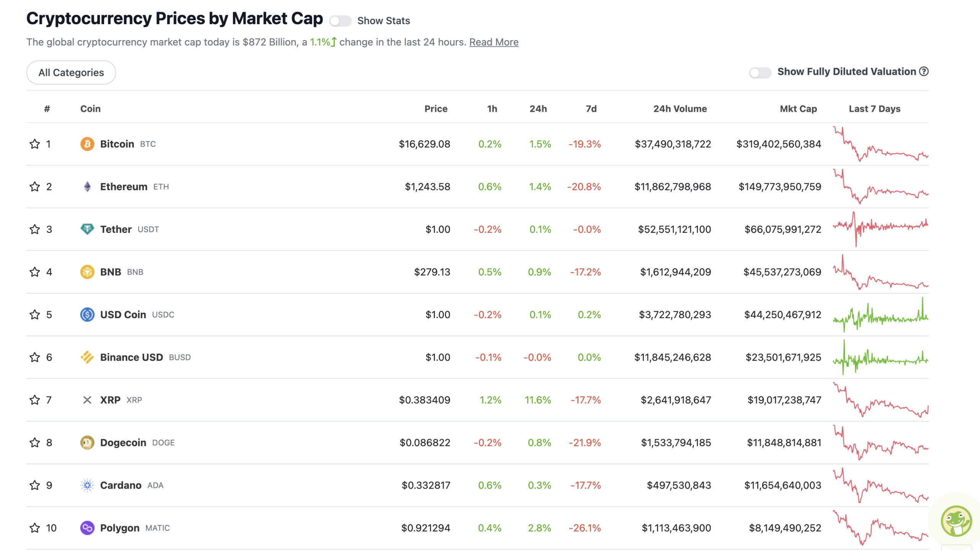
Task: Click the Dogecoin logo icon
Action: (87, 442)
